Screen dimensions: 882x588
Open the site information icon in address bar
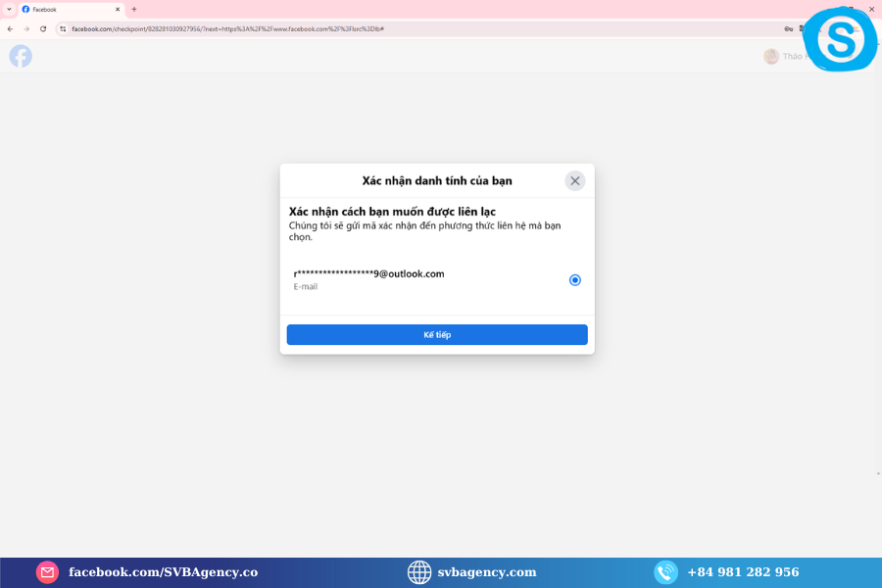click(x=63, y=28)
